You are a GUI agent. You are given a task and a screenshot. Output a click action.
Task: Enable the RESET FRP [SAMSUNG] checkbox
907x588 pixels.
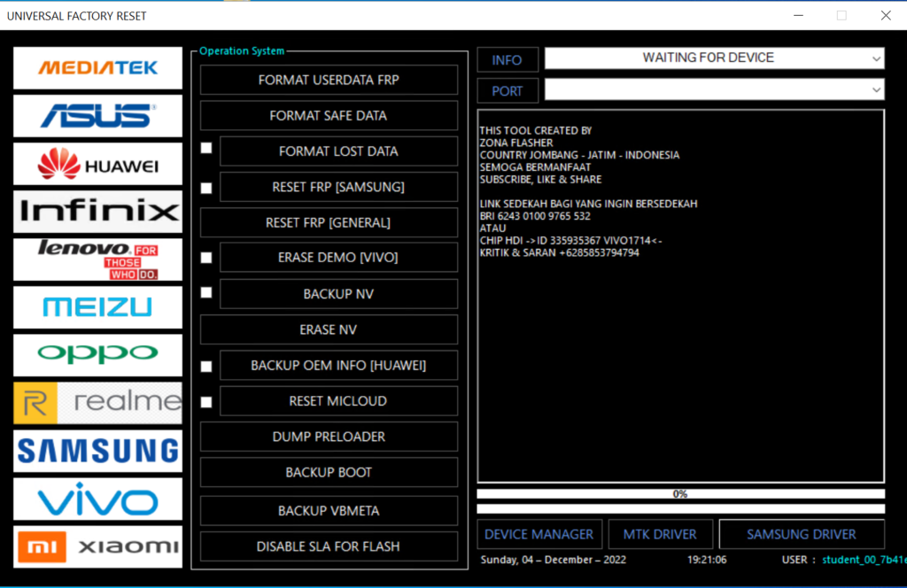point(206,188)
